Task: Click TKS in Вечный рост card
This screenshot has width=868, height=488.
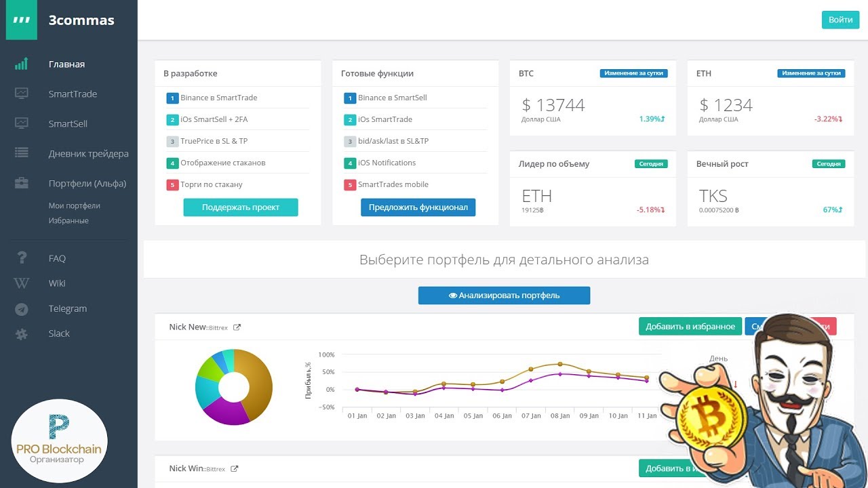Action: point(713,197)
